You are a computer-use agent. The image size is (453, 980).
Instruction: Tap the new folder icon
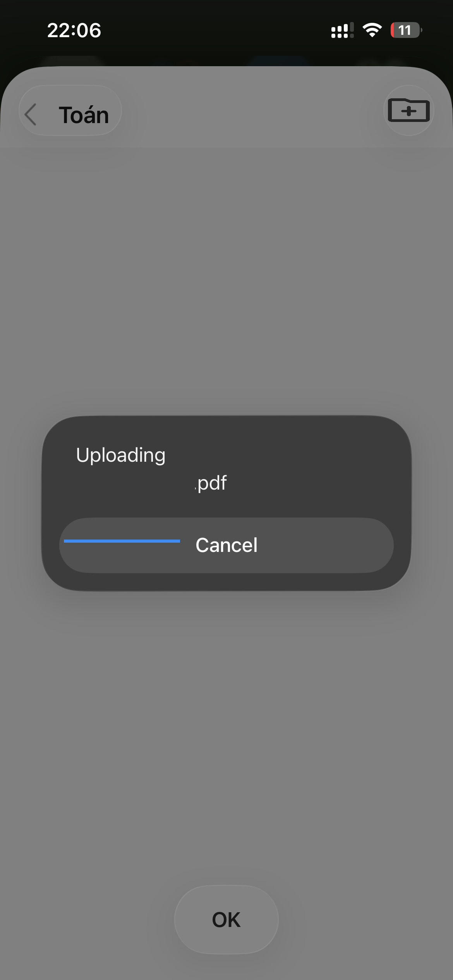tap(409, 111)
